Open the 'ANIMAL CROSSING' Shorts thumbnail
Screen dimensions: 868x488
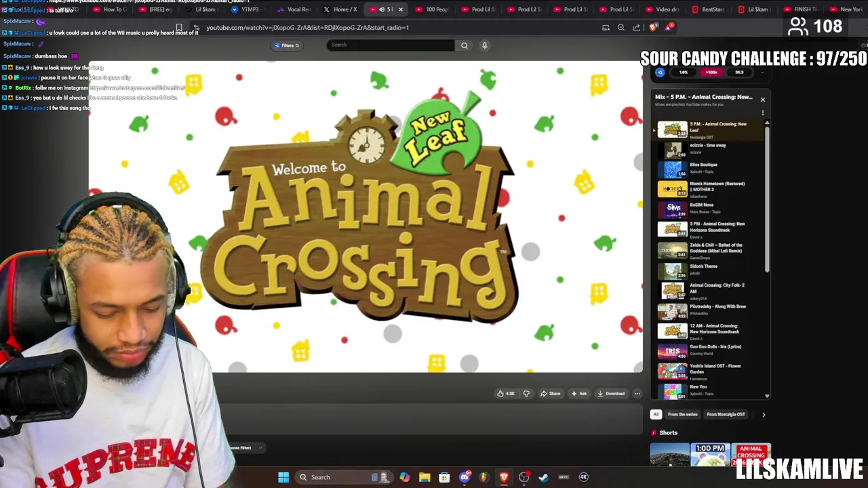click(750, 455)
